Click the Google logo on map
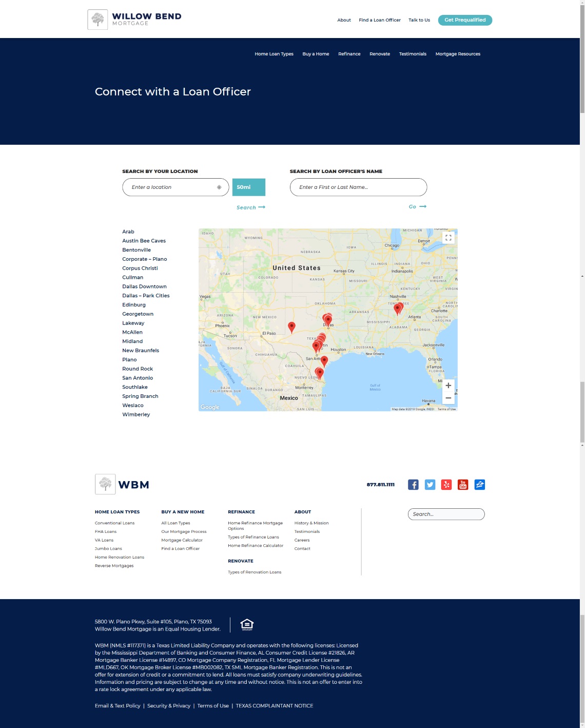Screen dimensions: 585x728 tap(210, 407)
